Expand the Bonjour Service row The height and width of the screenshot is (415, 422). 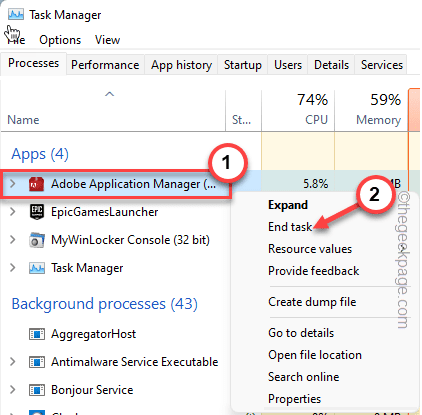coord(13,390)
